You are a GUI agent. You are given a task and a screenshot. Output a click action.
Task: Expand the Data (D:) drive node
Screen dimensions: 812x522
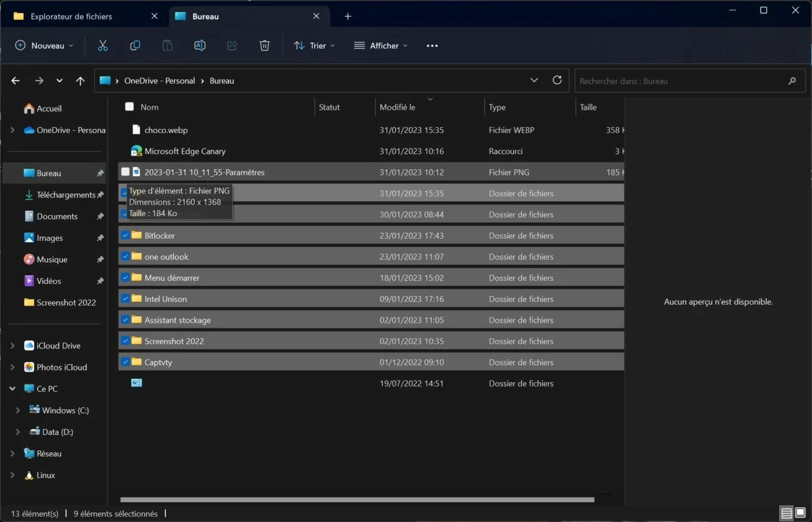pos(18,432)
